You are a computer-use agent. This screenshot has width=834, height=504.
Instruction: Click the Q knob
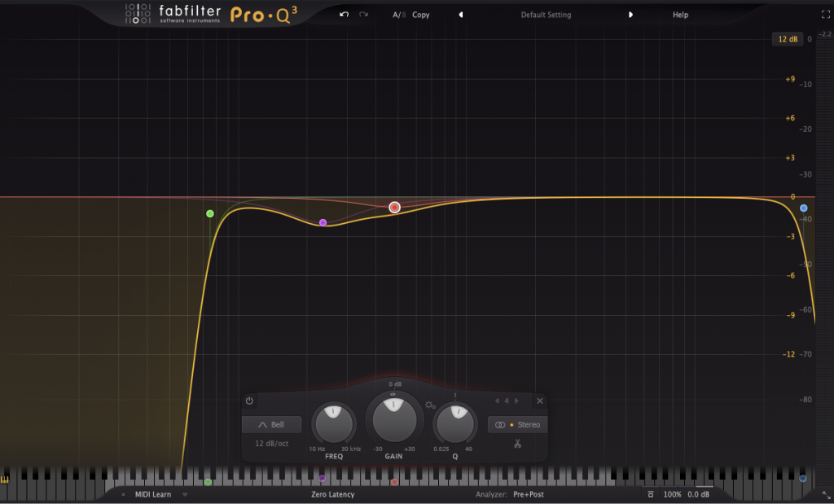[x=454, y=423]
